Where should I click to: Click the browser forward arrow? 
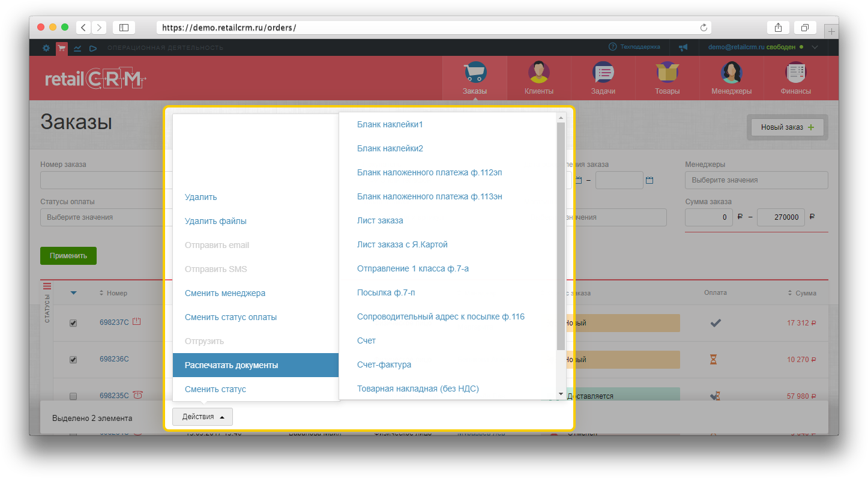coord(98,27)
